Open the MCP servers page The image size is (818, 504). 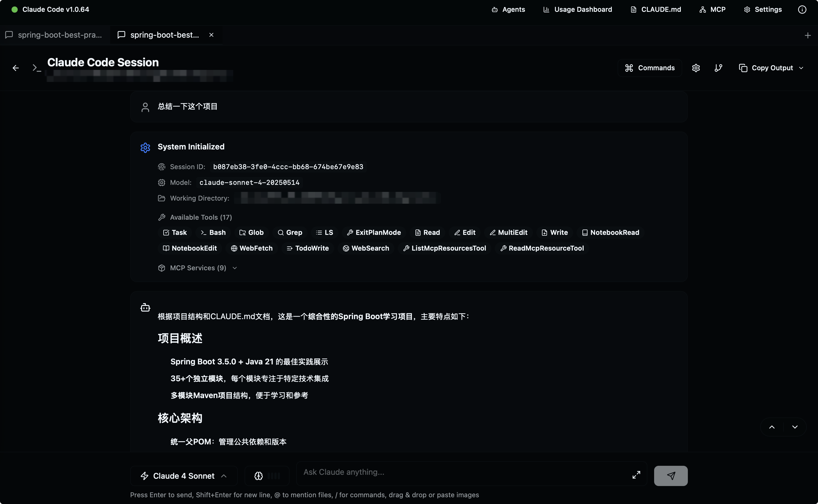tap(712, 9)
